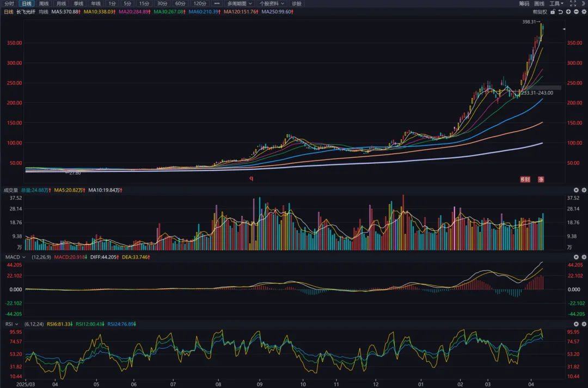Expand the side panel with double chevron
This screenshot has width=588, height=388.
(584, 3)
